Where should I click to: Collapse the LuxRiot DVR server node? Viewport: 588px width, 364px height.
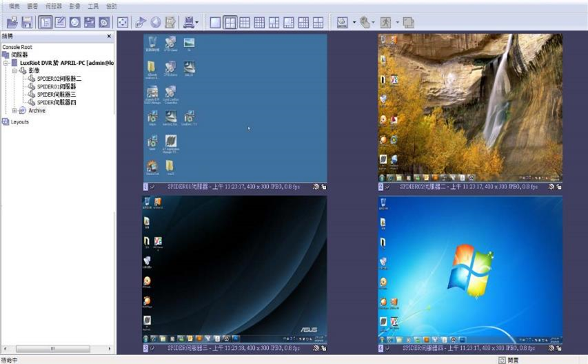6,62
